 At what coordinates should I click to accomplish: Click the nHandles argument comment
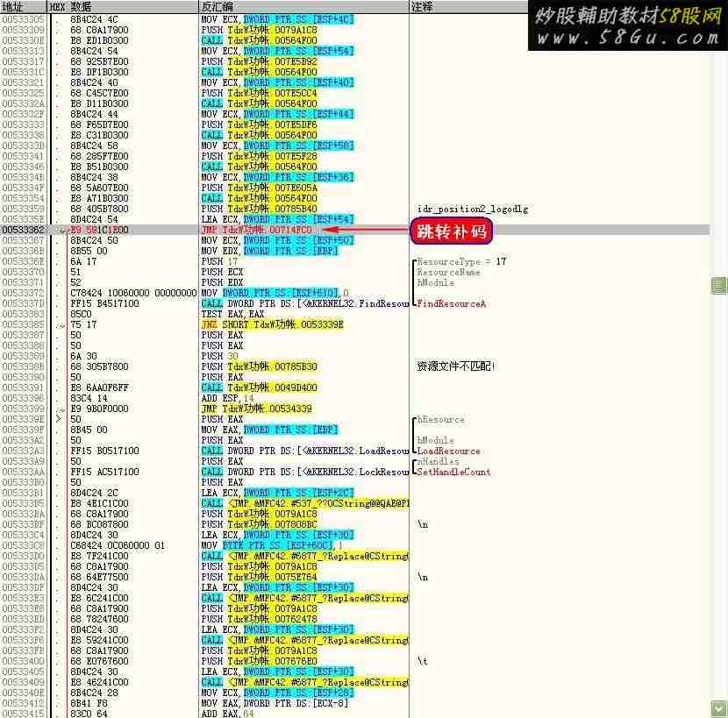(438, 461)
